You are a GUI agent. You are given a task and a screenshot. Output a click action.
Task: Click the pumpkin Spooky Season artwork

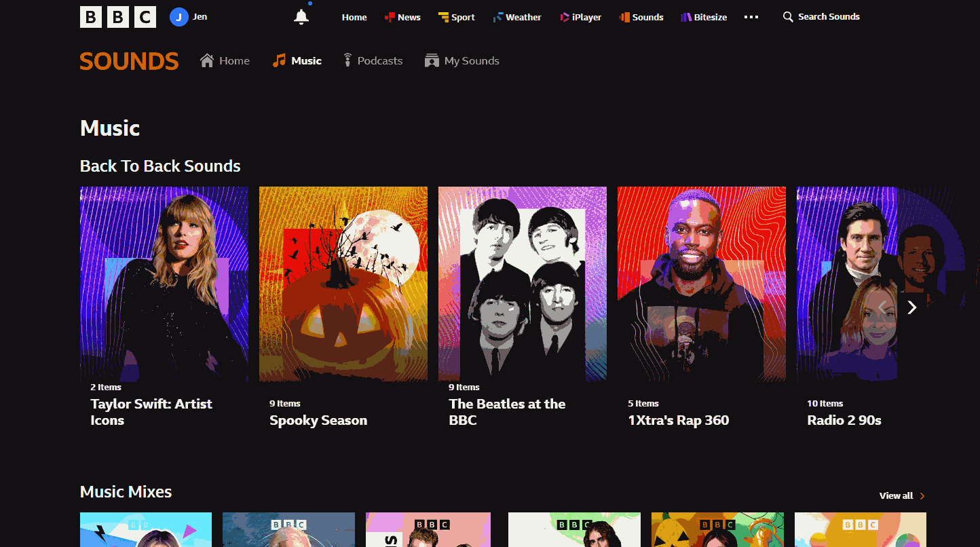pos(343,284)
